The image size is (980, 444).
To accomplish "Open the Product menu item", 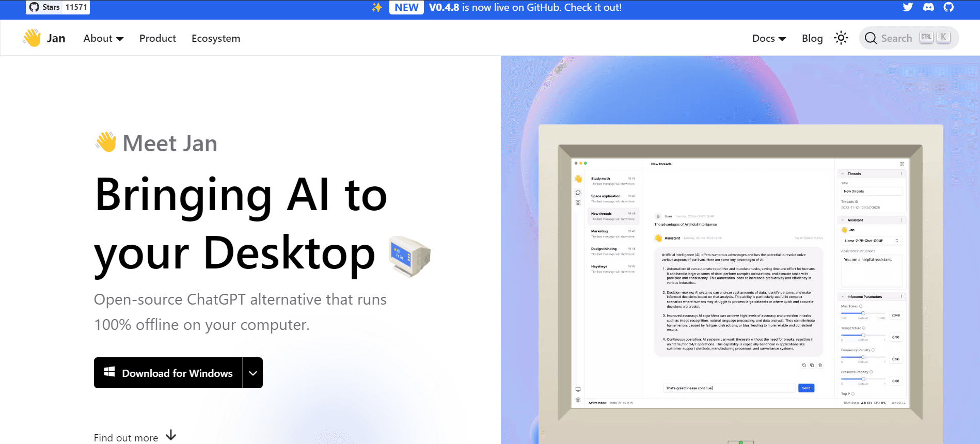I will (157, 38).
